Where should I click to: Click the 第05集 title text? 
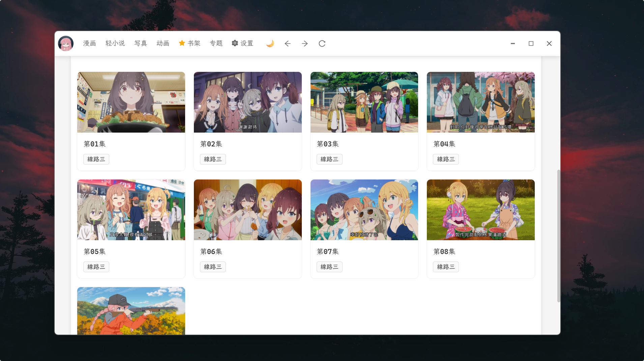coord(95,252)
